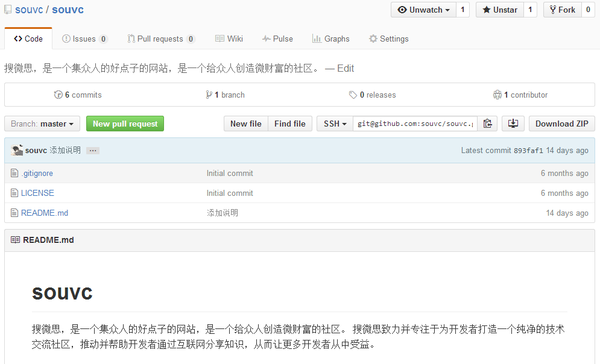The width and height of the screenshot is (600, 364).
Task: Open the Wiki tab
Action: pos(229,39)
